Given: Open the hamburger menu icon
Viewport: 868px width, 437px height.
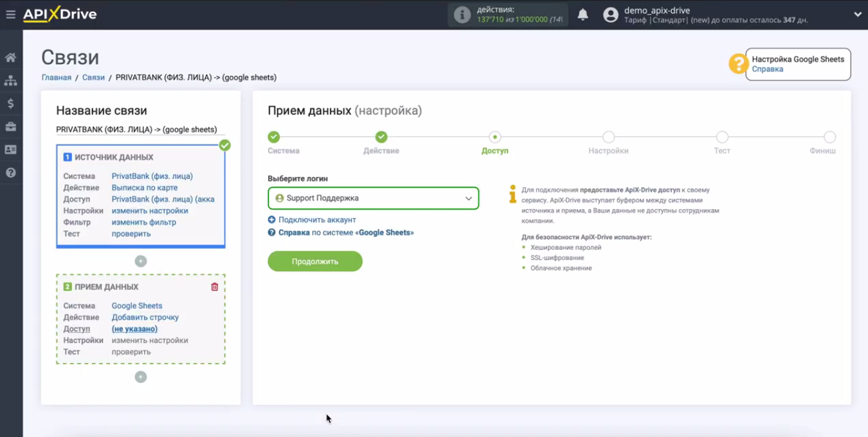Looking at the screenshot, I should click(x=10, y=14).
